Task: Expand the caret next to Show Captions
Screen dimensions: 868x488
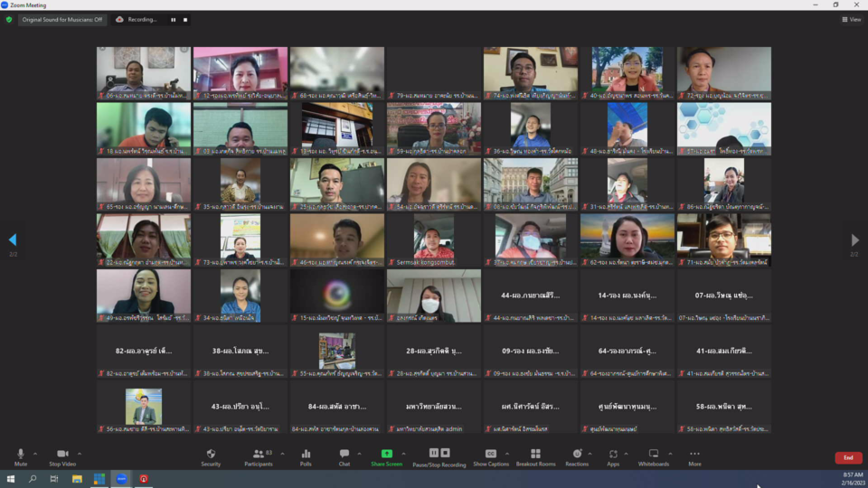Action: tap(506, 454)
